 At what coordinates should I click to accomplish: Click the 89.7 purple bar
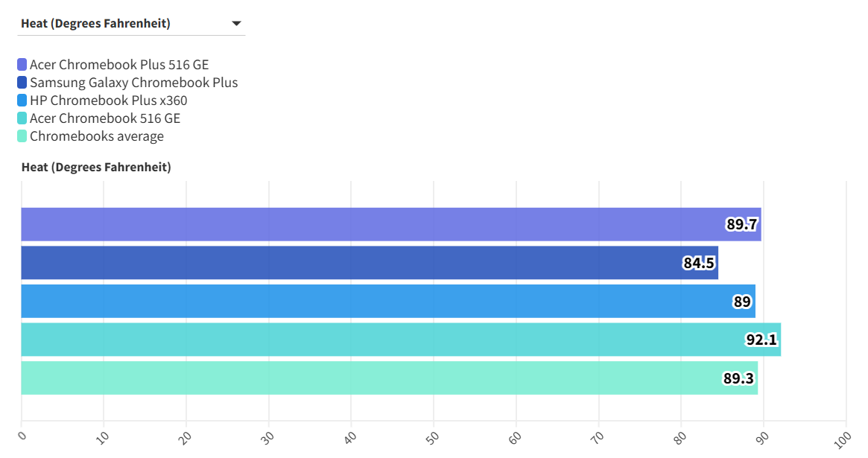click(373, 224)
